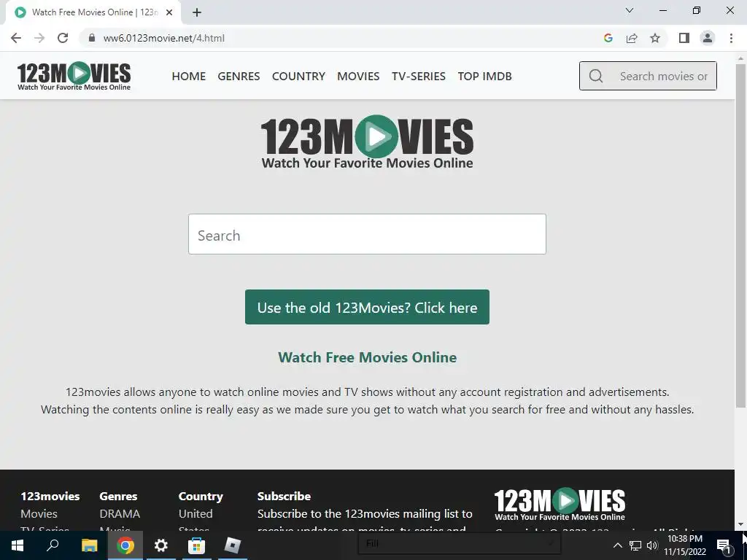The image size is (747, 560).
Task: Close the Watch Free Movies Online tab
Action: coord(169,12)
